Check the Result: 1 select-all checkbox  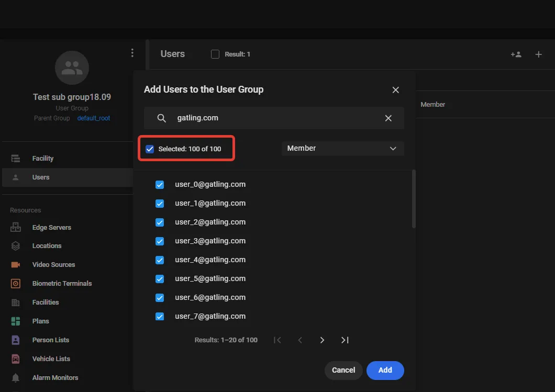pos(215,54)
